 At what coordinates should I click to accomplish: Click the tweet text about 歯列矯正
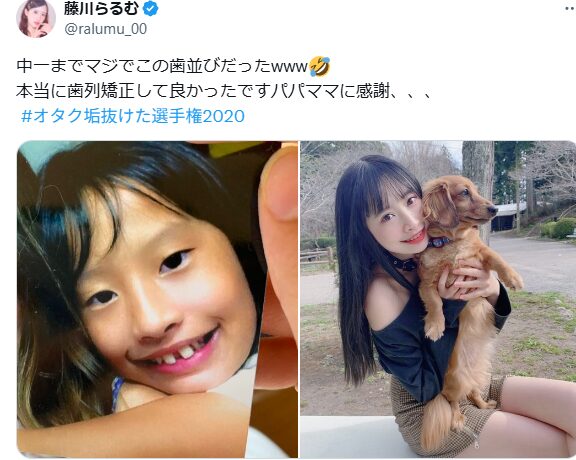224,91
